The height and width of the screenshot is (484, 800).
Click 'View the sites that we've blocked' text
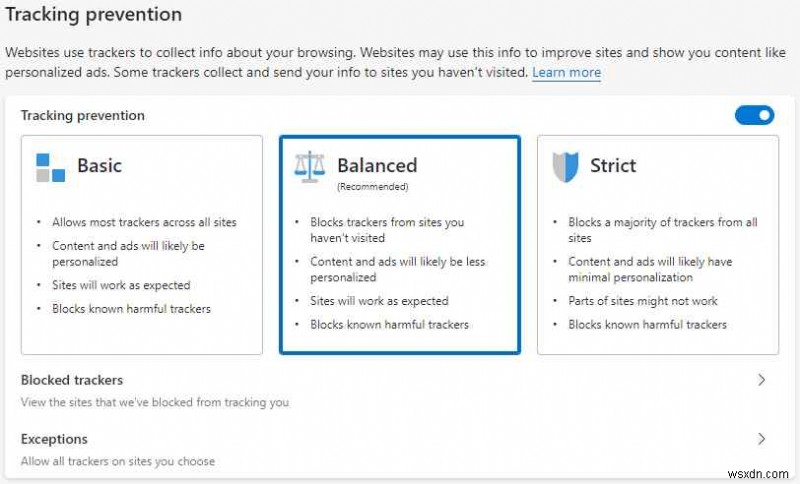[x=154, y=403]
